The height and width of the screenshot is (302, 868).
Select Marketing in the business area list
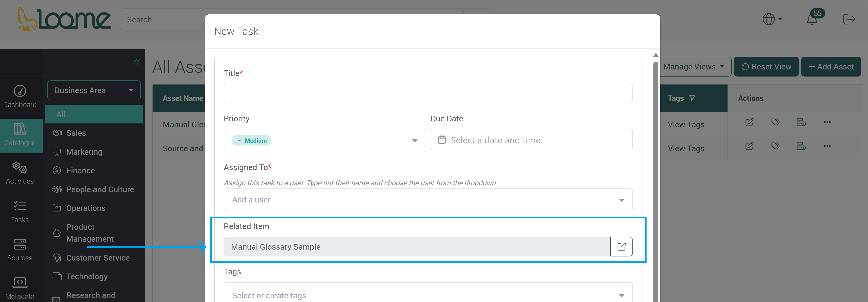click(x=85, y=151)
